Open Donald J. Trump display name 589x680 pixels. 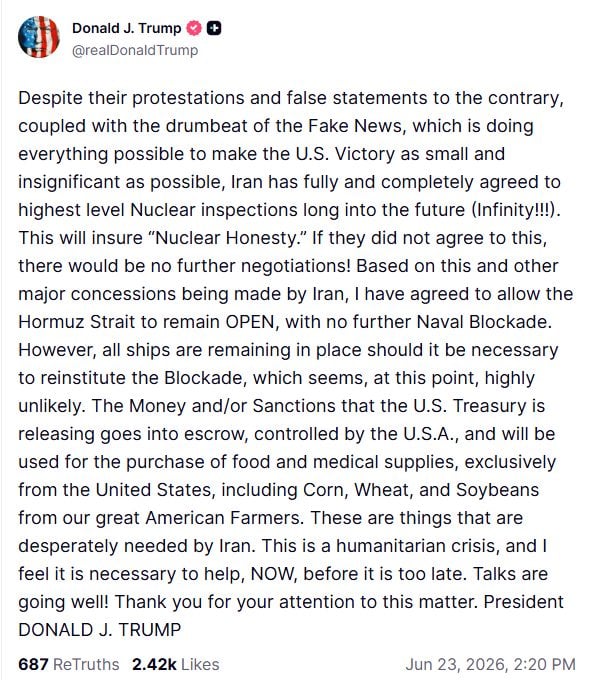[x=127, y=28]
